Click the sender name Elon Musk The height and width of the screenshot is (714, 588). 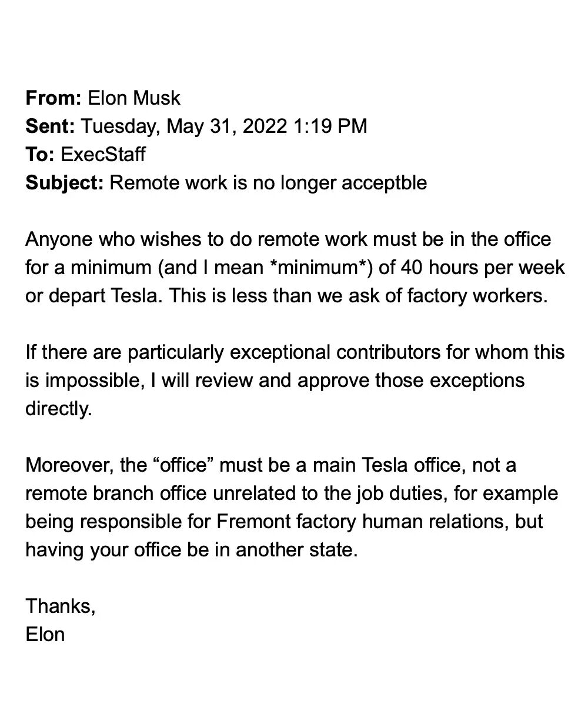134,98
